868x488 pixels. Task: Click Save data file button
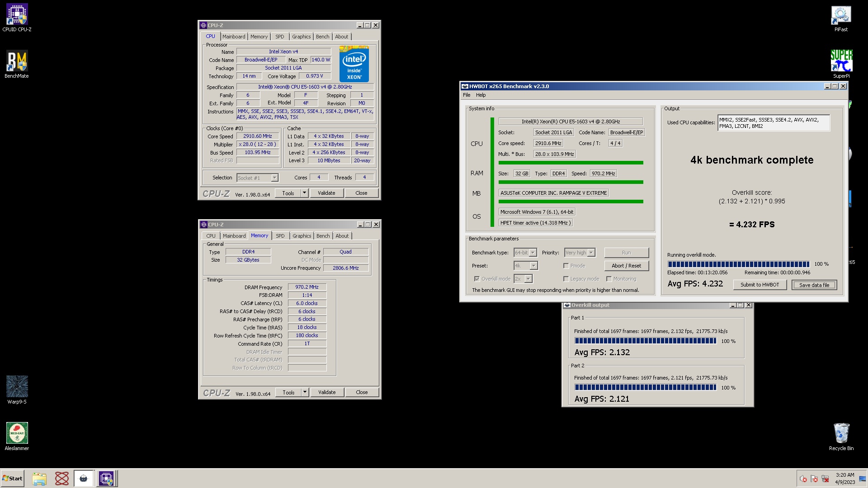pyautogui.click(x=814, y=285)
